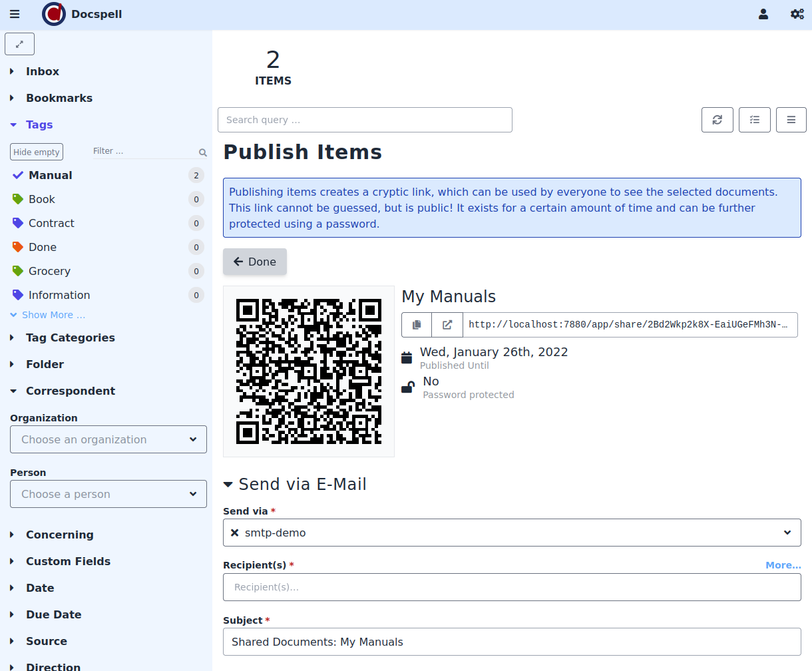Click the expand sidebar arrows icon
This screenshot has width=812, height=671.
pyautogui.click(x=19, y=44)
